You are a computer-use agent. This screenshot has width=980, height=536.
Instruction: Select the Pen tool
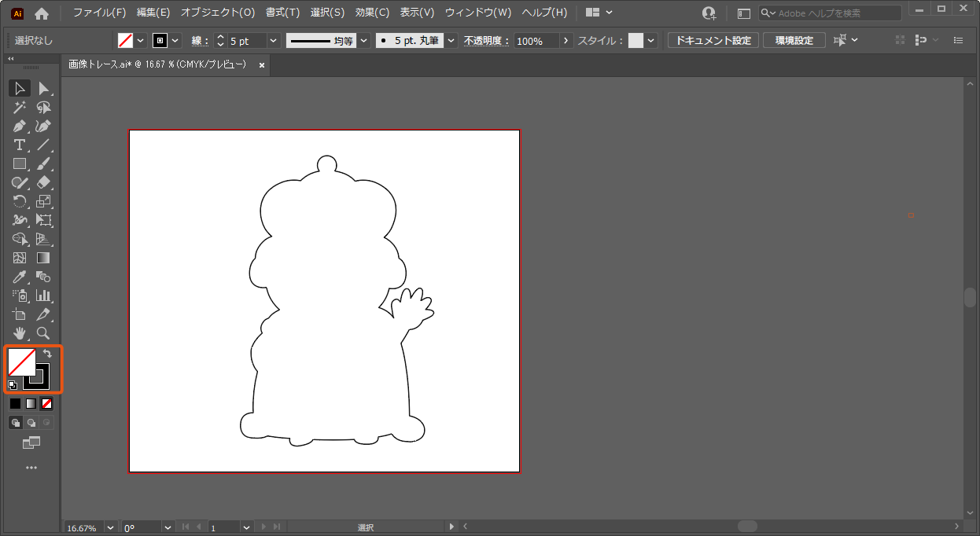[x=20, y=127]
